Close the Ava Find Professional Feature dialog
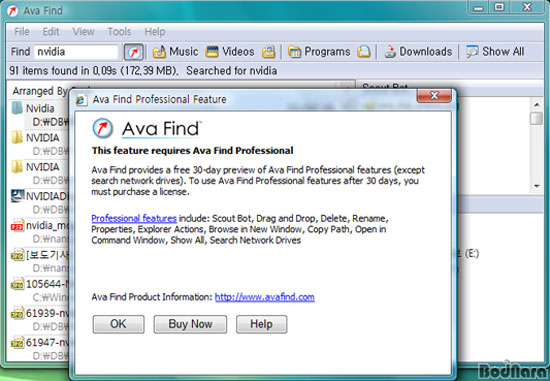Viewport: 550px width, 381px height. coord(434,95)
